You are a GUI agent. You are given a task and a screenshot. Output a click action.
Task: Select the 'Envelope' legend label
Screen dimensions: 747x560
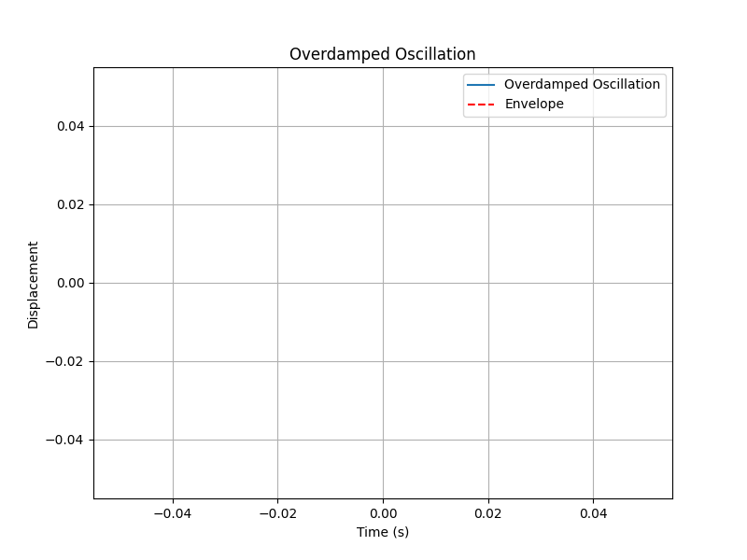coord(534,105)
